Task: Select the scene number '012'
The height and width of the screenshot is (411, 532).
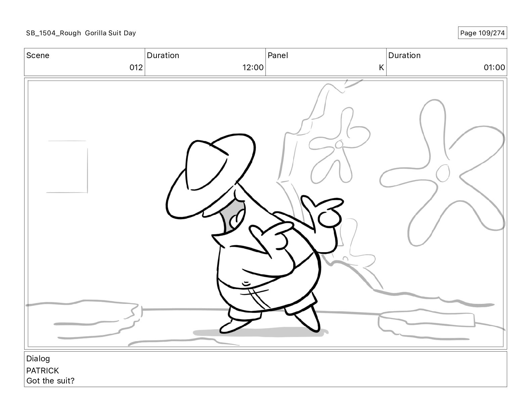Action: click(x=136, y=67)
